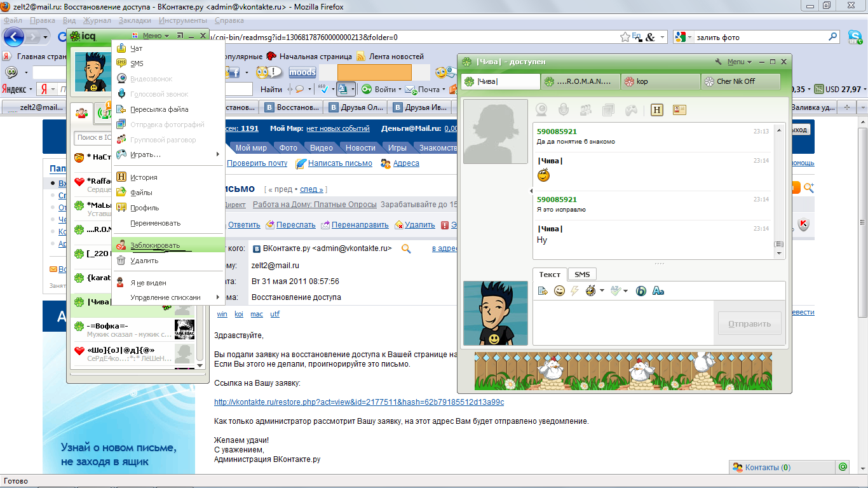Click the Отправить send button
This screenshot has width=868, height=488.
point(749,323)
